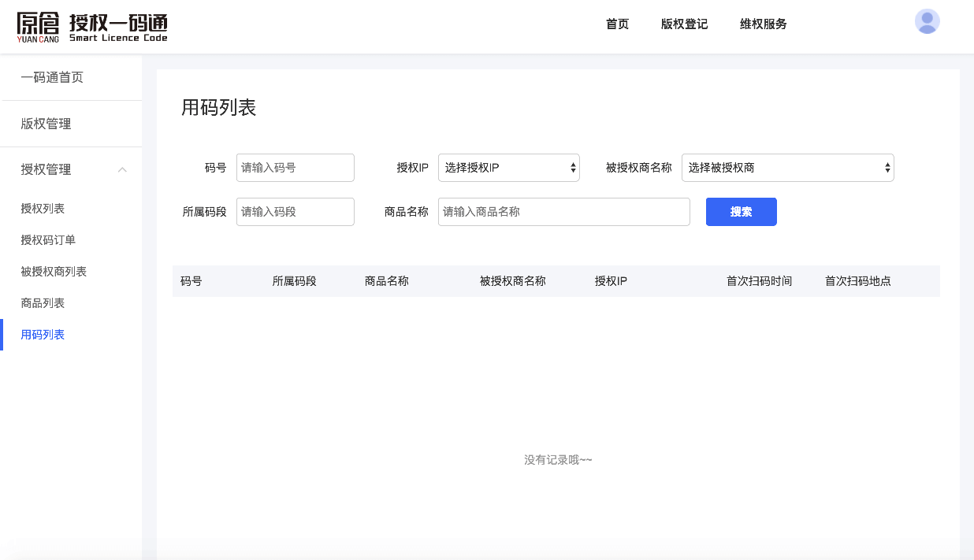Select 被授权商列表 in sidebar
The image size is (974, 560).
54,272
